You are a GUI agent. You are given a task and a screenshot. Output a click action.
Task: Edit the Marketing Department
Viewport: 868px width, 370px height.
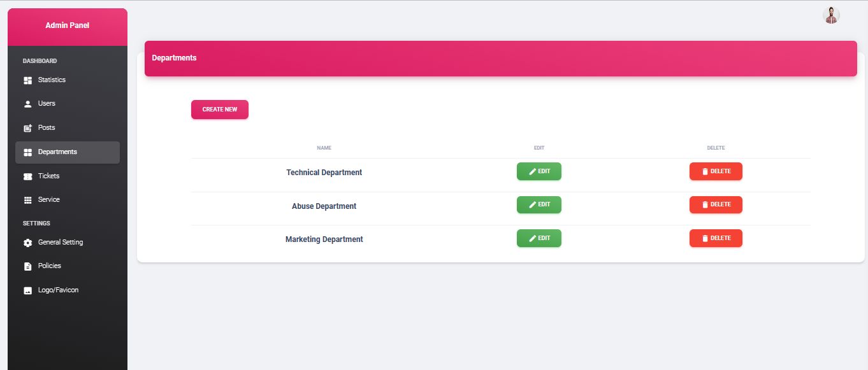(539, 238)
